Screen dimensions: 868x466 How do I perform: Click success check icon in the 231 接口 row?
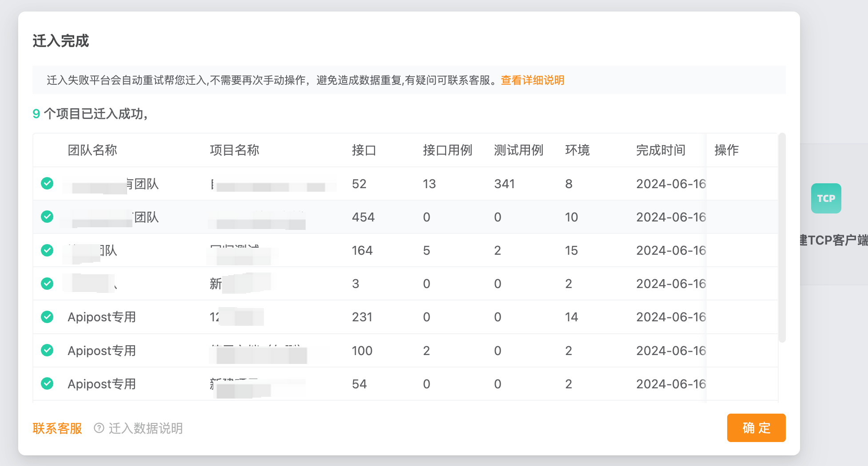point(47,317)
